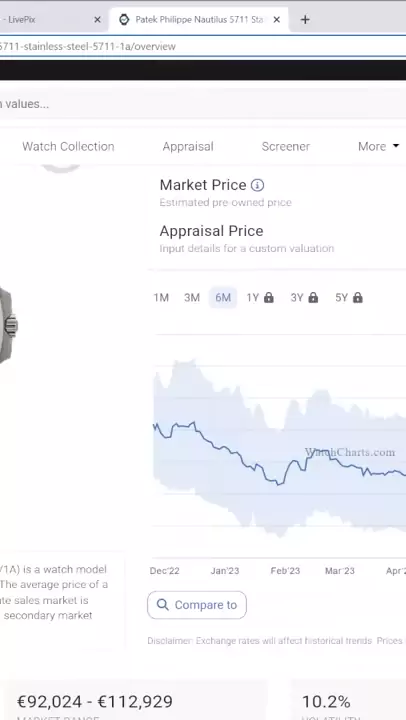This screenshot has height=720, width=406.
Task: Click the lock icon next to 1Y
Action: tap(269, 298)
